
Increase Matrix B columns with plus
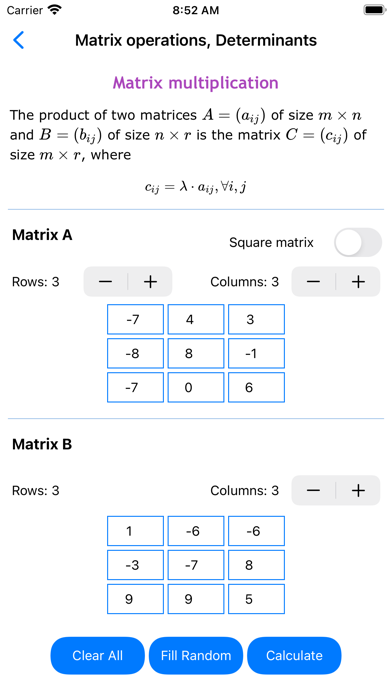[x=358, y=490]
